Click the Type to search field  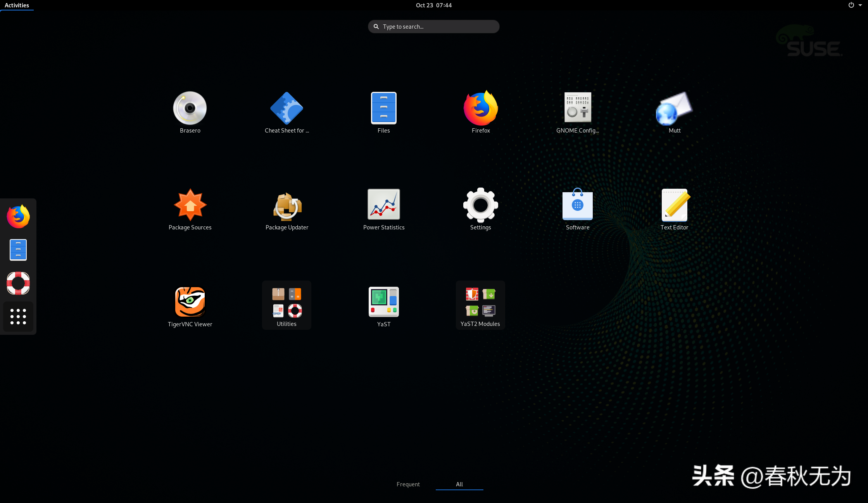433,27
